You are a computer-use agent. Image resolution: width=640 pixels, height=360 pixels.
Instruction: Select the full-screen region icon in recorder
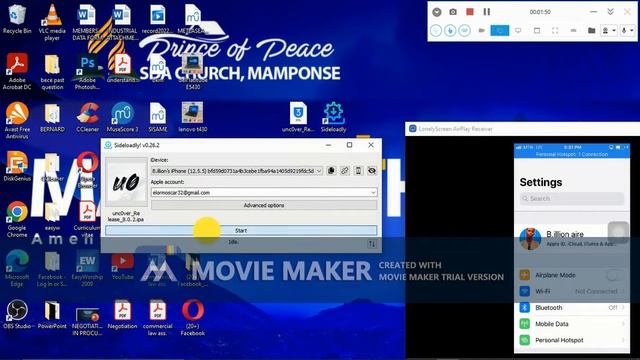coord(555,30)
